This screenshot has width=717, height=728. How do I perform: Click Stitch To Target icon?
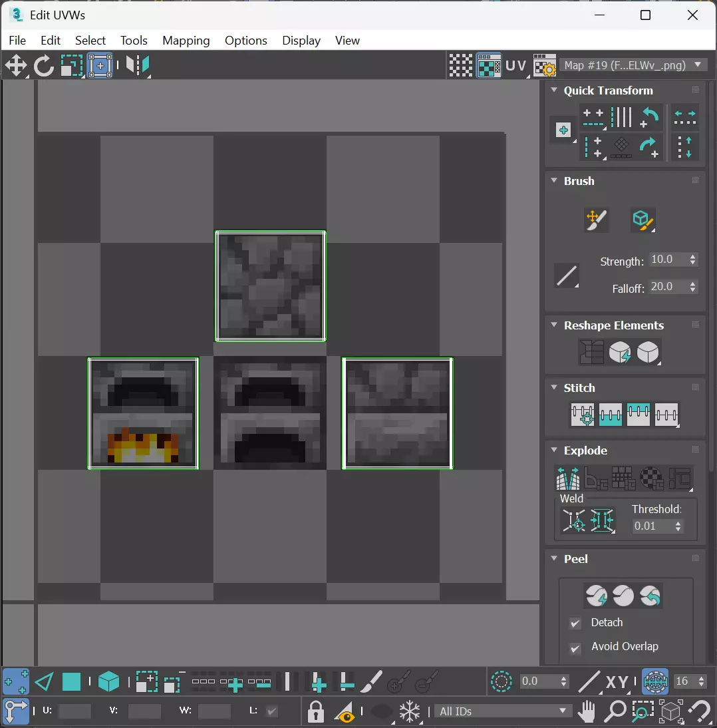pyautogui.click(x=583, y=415)
